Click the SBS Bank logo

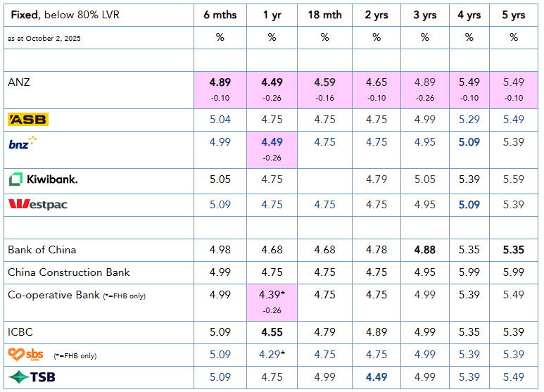[x=25, y=355]
